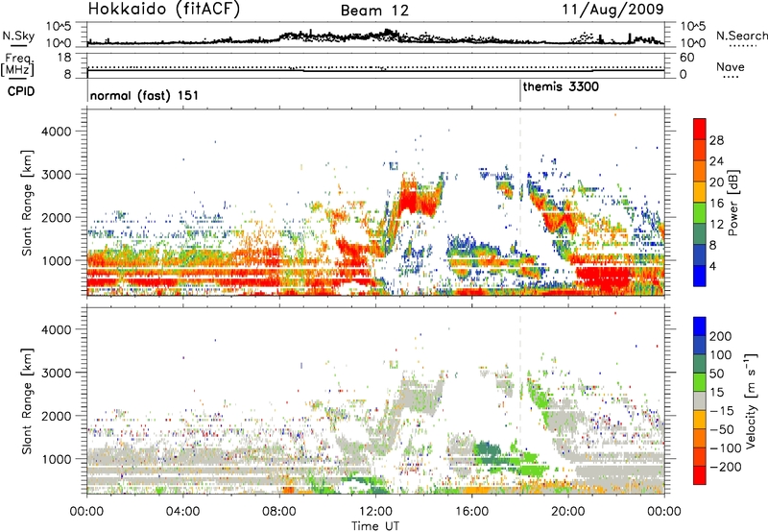The height and width of the screenshot is (532, 768).
Task: Click the 'themis 3300' CPID text
Action: 561,86
